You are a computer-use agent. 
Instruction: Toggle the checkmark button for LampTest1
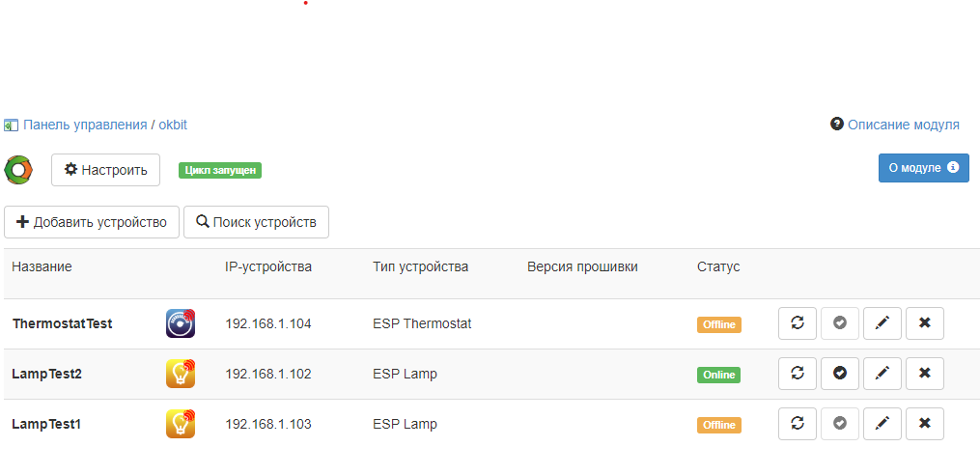(x=840, y=424)
